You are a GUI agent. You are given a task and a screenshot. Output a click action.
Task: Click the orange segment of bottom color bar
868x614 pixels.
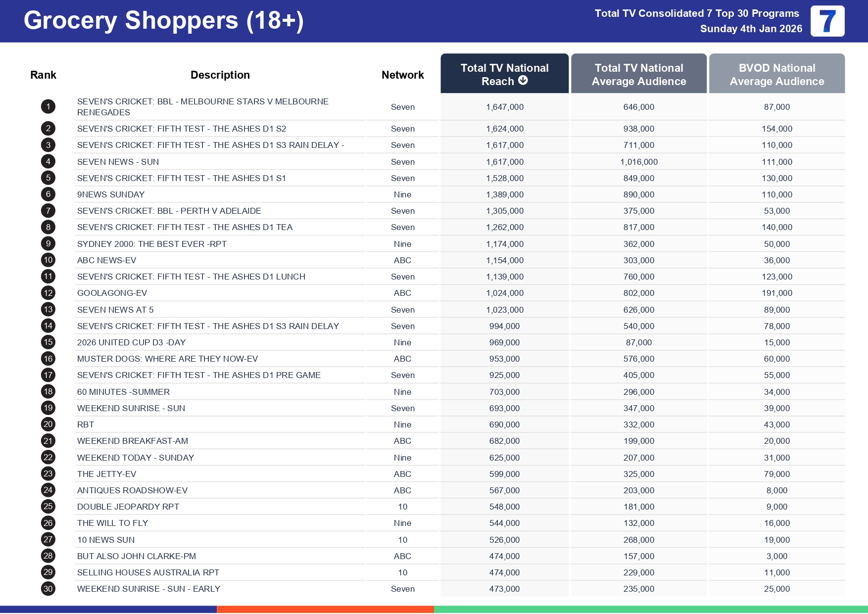325,610
